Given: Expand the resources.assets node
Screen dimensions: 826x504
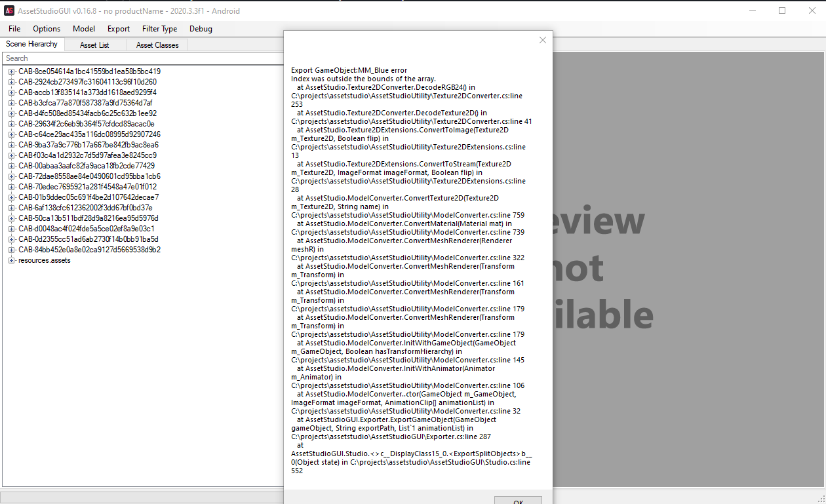Looking at the screenshot, I should click(10, 260).
